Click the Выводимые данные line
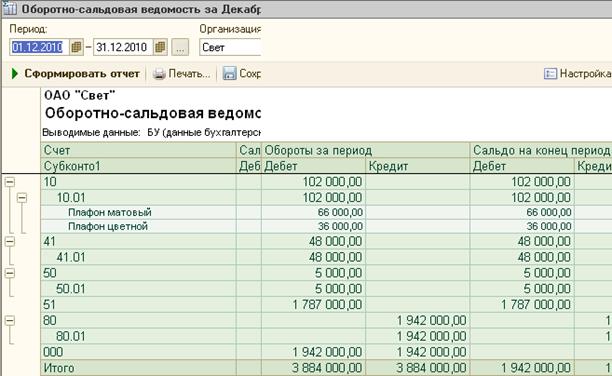Image resolution: width=612 pixels, height=376 pixels. [151, 132]
